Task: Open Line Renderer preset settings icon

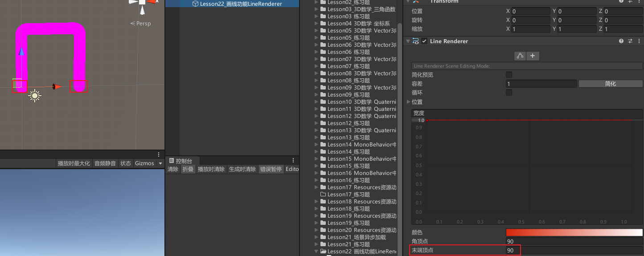Action: (x=630, y=41)
